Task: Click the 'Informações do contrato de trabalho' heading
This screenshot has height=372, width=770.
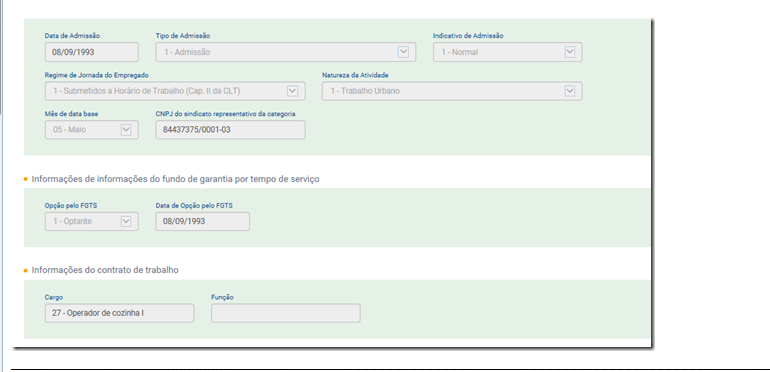Action: coord(105,270)
